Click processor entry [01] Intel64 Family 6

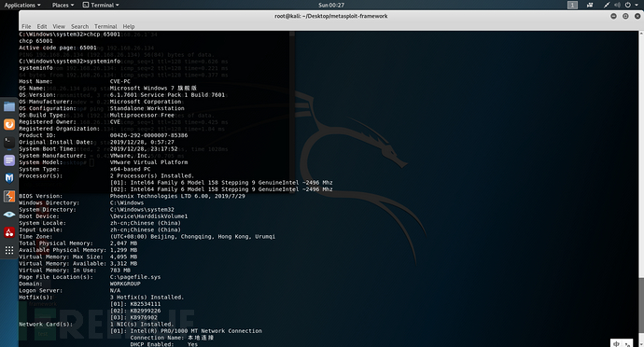pyautogui.click(x=221, y=182)
